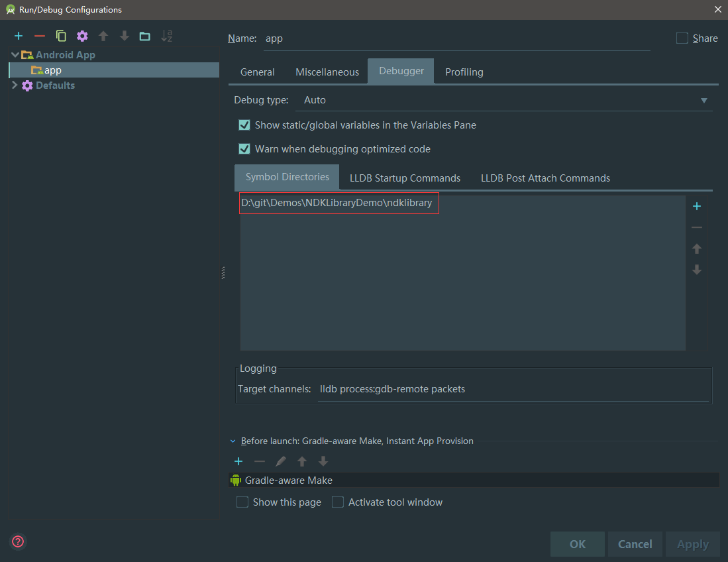Close the Run/Debug Configurations dialog

tap(718, 9)
